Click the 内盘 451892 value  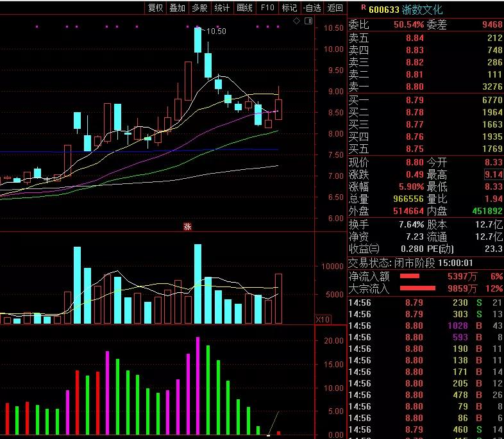point(487,211)
